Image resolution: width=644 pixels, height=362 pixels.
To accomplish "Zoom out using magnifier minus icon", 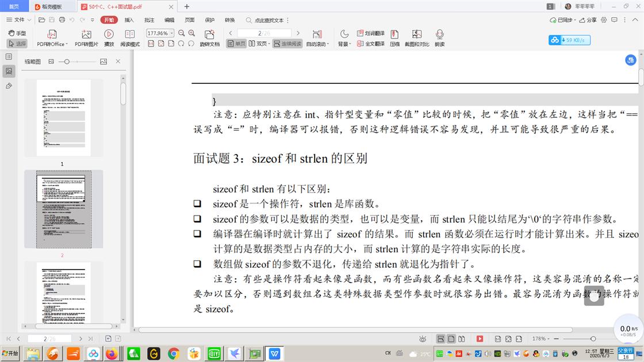I will pyautogui.click(x=182, y=33).
